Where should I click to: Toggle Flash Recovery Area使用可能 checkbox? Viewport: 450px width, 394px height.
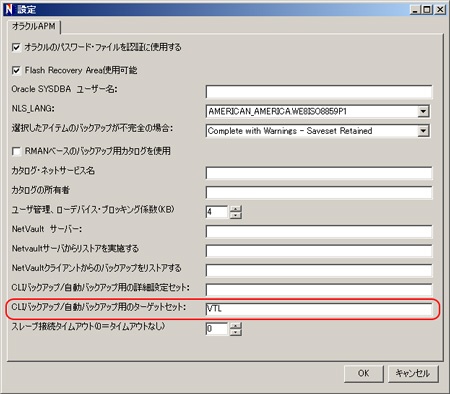(x=16, y=70)
